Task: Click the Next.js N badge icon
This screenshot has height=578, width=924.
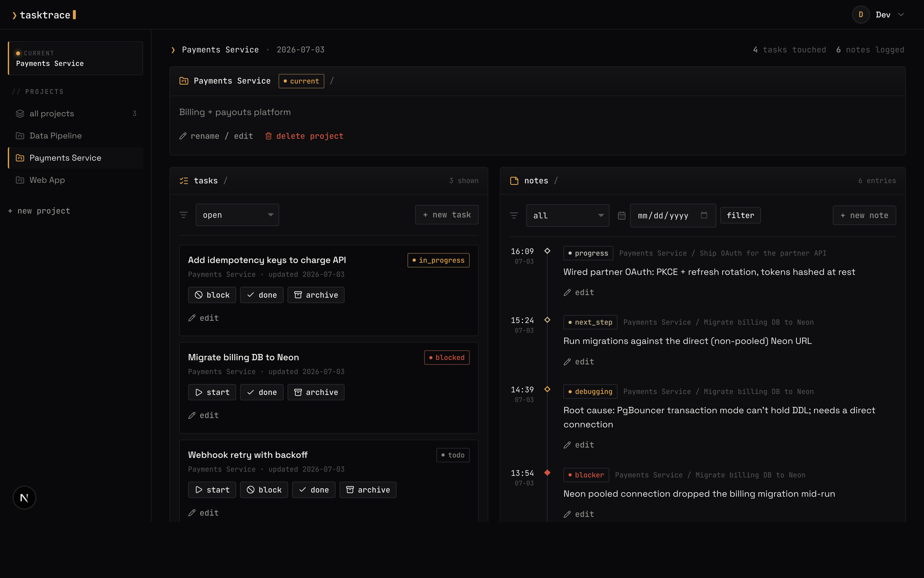Action: click(x=25, y=498)
